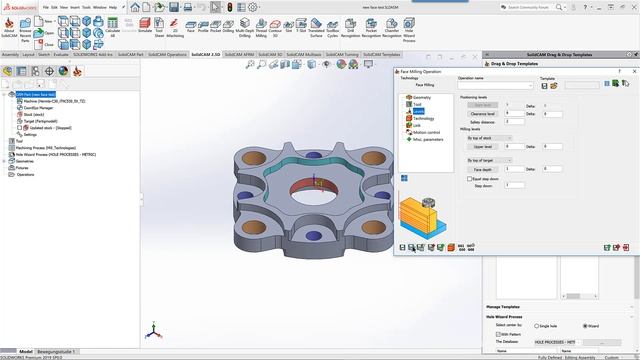Switch to the SolidCAM Manager flame tab icon

[77, 71]
